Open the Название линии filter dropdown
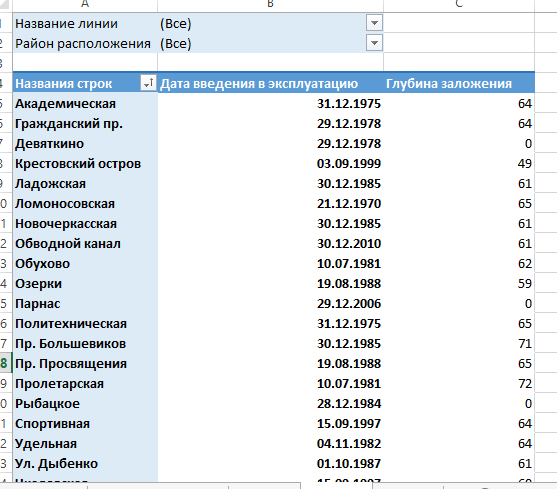This screenshot has width=557, height=489. point(374,23)
